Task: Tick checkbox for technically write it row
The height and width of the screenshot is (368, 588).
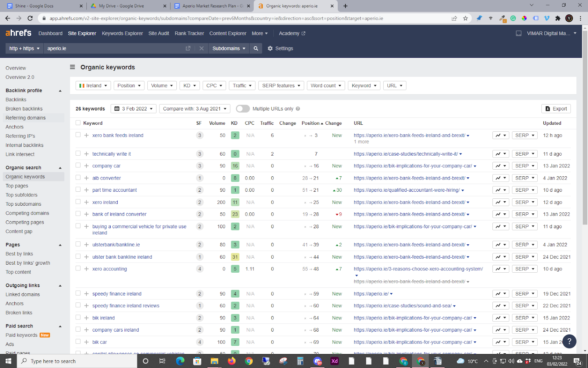Action: coord(78,153)
